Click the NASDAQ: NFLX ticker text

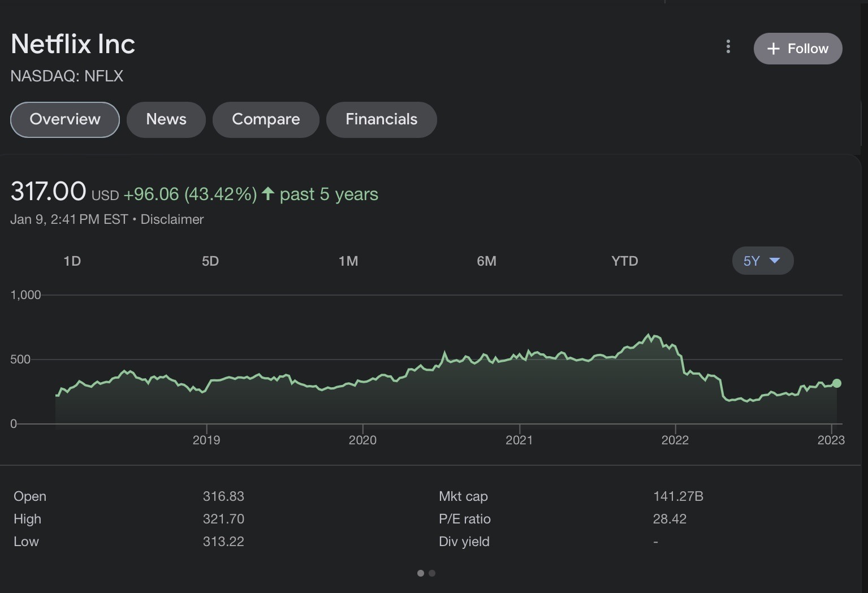click(67, 76)
